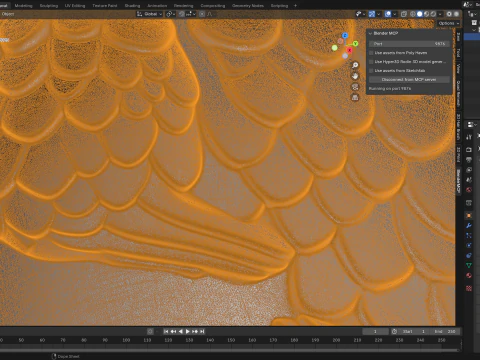This screenshot has width=480, height=360.
Task: Open the View sidebar tab
Action: 459,69
